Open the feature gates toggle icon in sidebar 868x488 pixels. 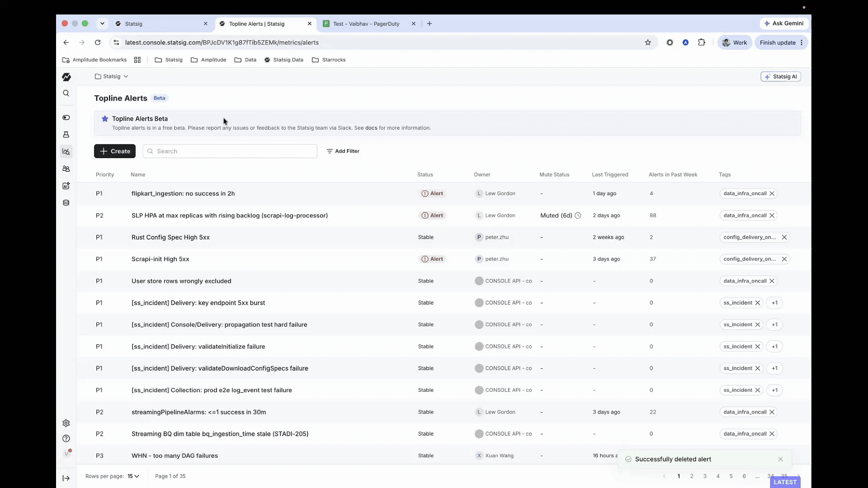coord(66,117)
